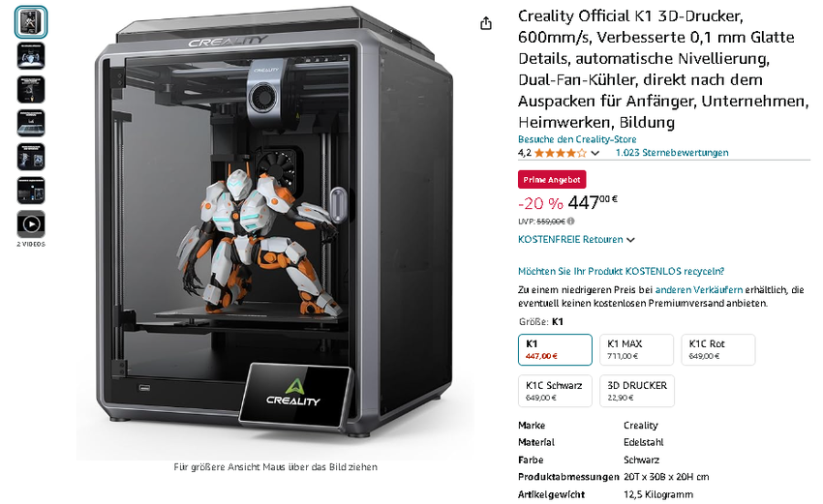Image resolution: width=823 pixels, height=504 pixels.
Task: Select the fourth product thumbnail image
Action: coord(31,123)
